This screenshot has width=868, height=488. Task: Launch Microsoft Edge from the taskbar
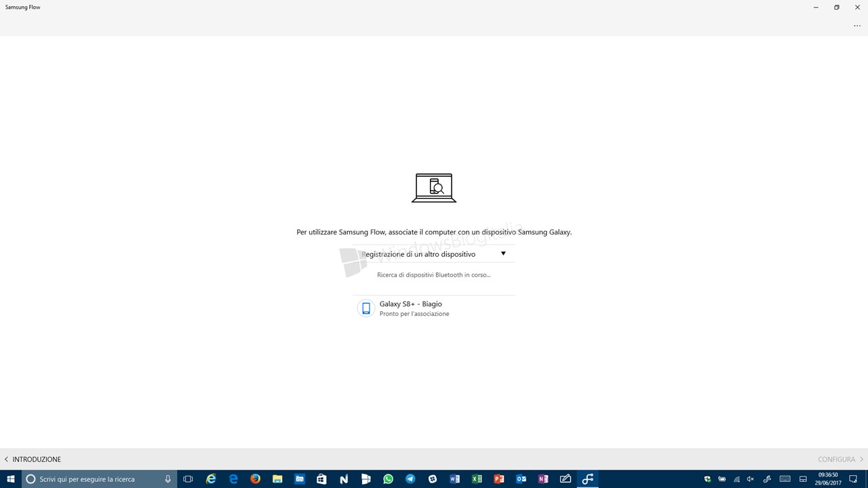[233, 479]
